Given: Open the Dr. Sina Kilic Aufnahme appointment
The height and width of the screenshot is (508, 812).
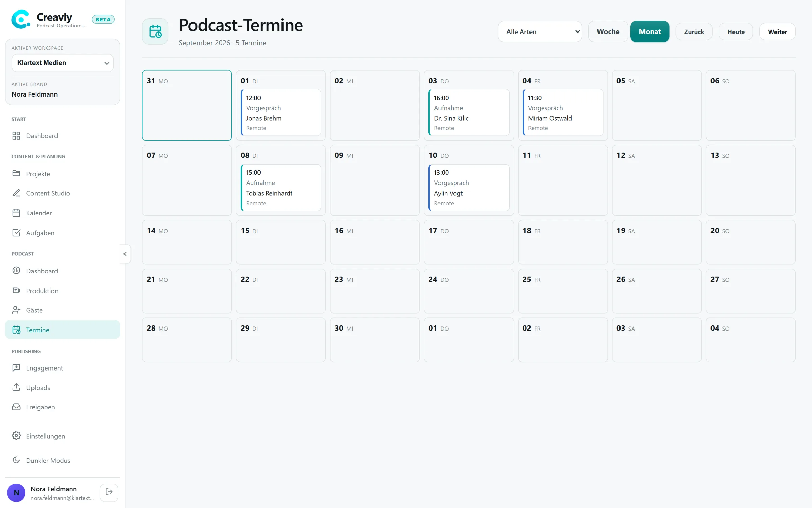Looking at the screenshot, I should pyautogui.click(x=469, y=112).
